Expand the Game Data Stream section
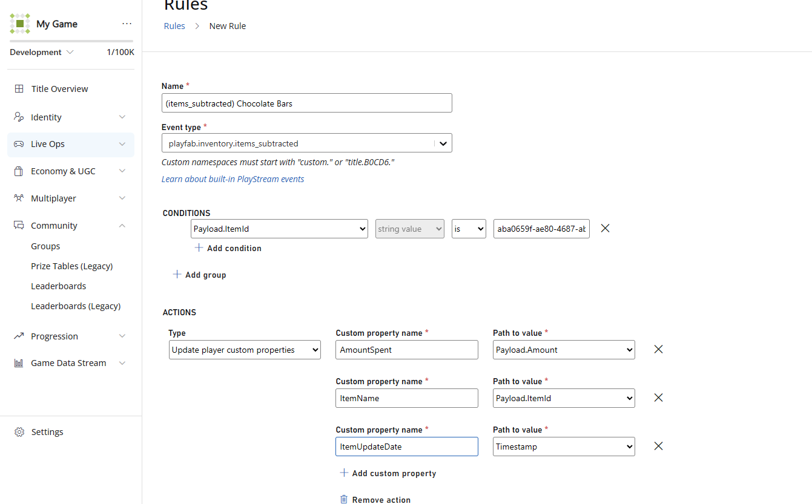812x504 pixels. tap(122, 363)
